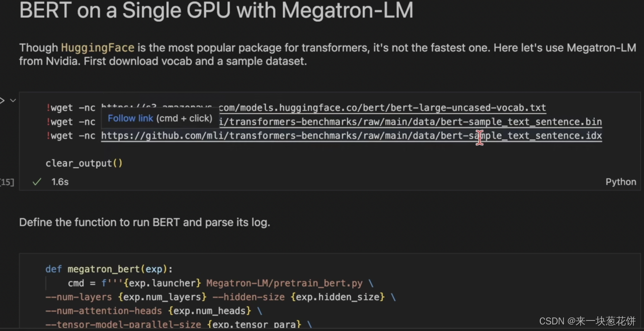The height and width of the screenshot is (331, 644).
Task: Click the execution count [15] label
Action: pyautogui.click(x=7, y=182)
